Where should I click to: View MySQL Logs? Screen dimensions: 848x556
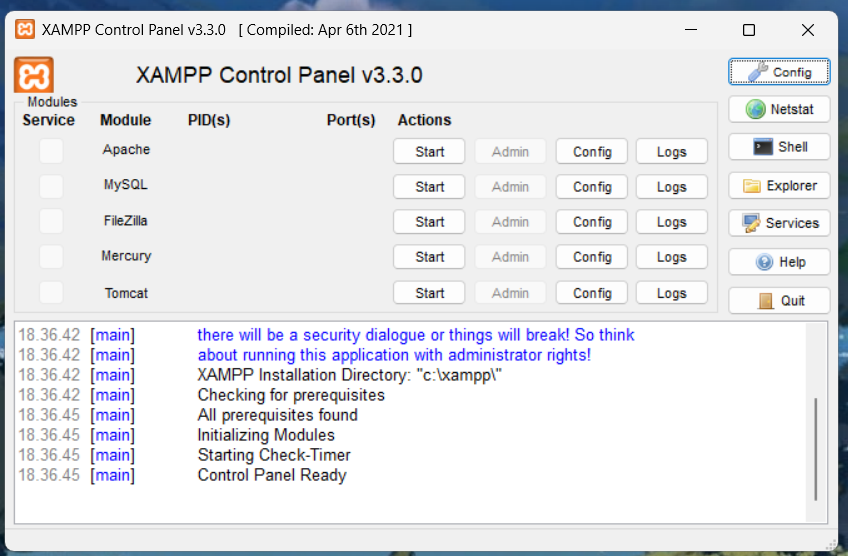[x=672, y=187]
